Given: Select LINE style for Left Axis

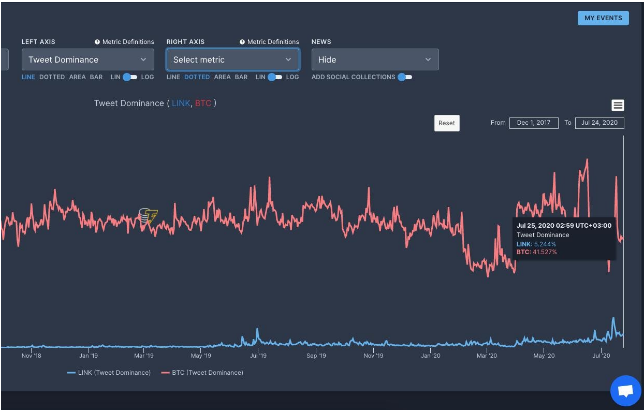Looking at the screenshot, I should click(x=28, y=77).
